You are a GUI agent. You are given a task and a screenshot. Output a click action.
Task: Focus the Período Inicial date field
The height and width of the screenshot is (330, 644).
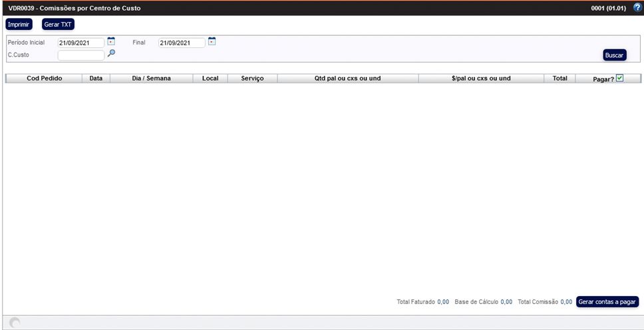point(80,43)
